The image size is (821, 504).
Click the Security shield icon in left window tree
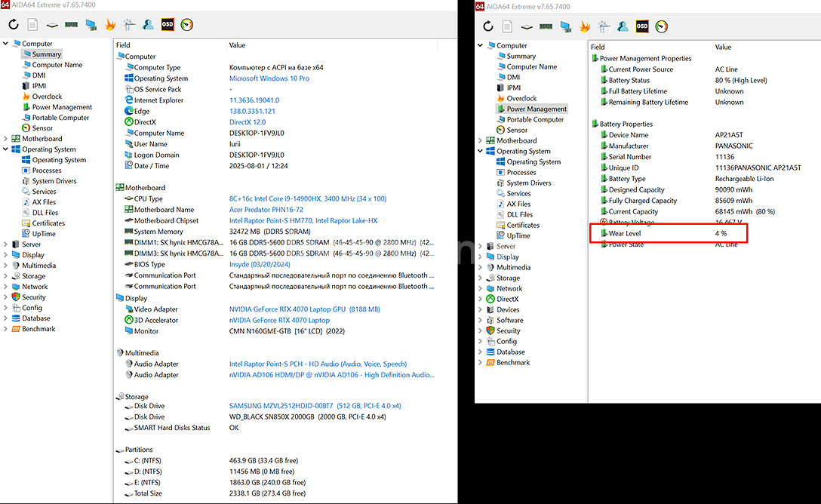coord(16,297)
